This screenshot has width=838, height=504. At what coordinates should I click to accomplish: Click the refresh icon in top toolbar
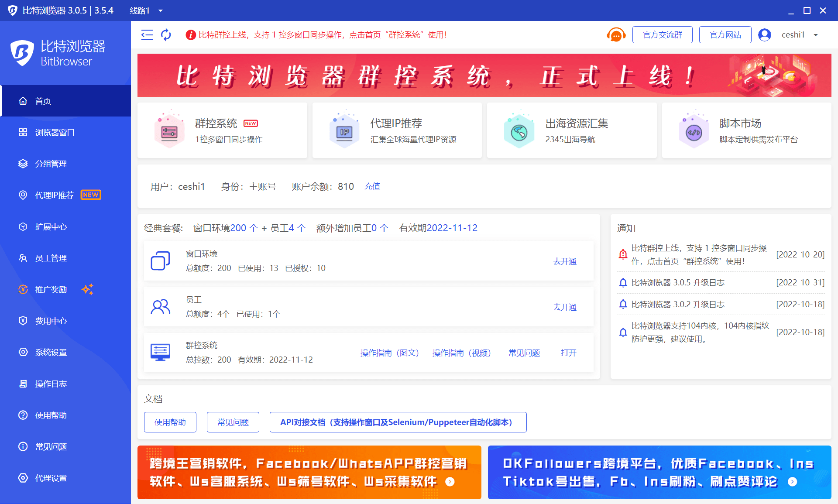(x=166, y=35)
